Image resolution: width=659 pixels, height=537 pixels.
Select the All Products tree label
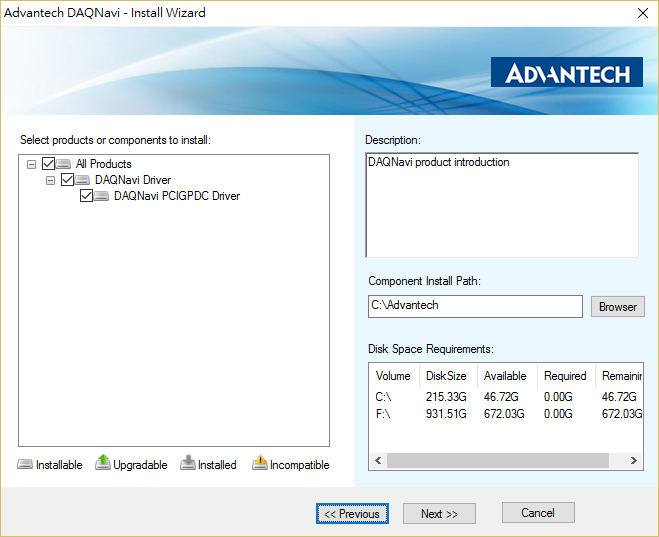103,164
